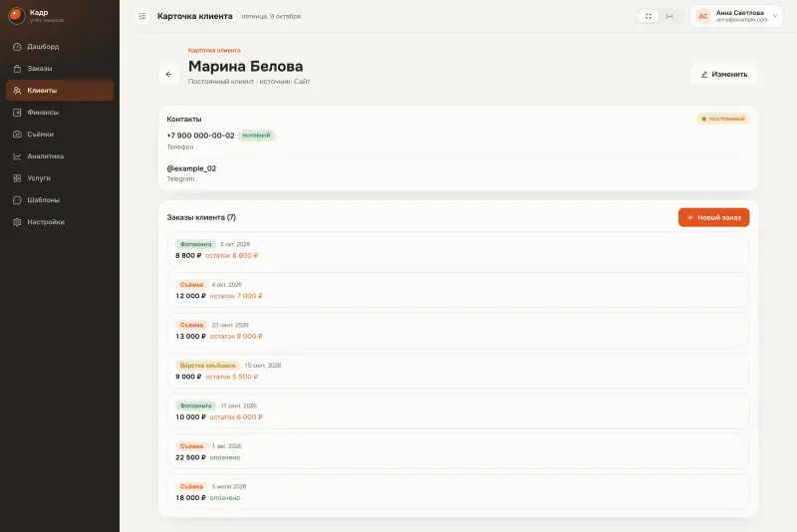Open the Съёмка order for 18 000 ₽
Screen dimensions: 797x532
click(x=458, y=492)
